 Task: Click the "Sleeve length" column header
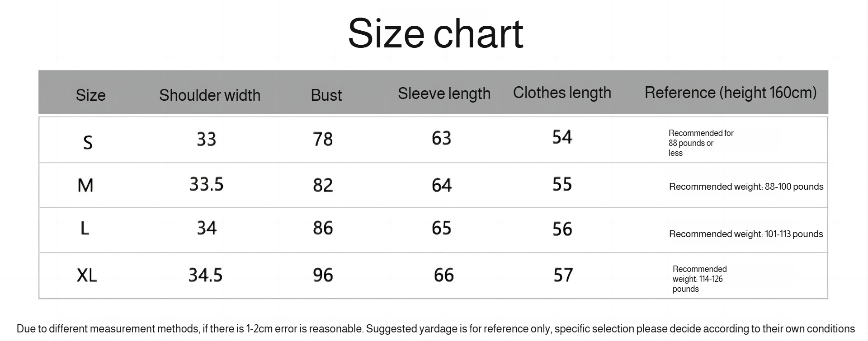(x=444, y=93)
